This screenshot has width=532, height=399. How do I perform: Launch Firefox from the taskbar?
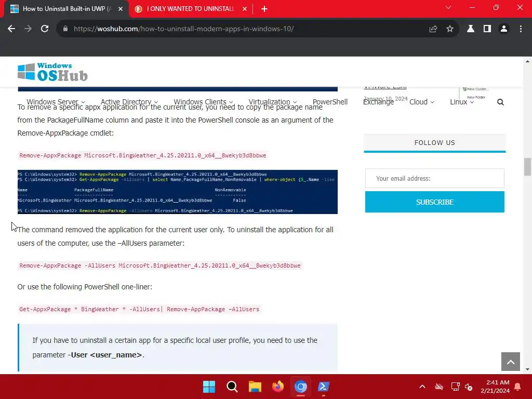[x=278, y=387]
